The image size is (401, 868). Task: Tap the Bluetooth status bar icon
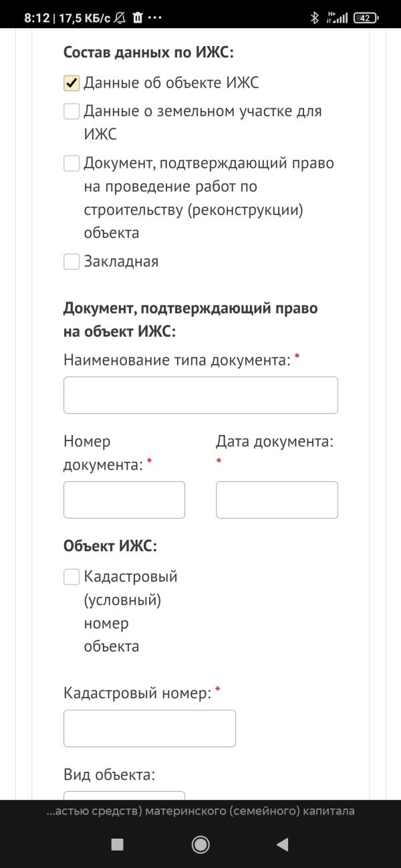pyautogui.click(x=314, y=18)
